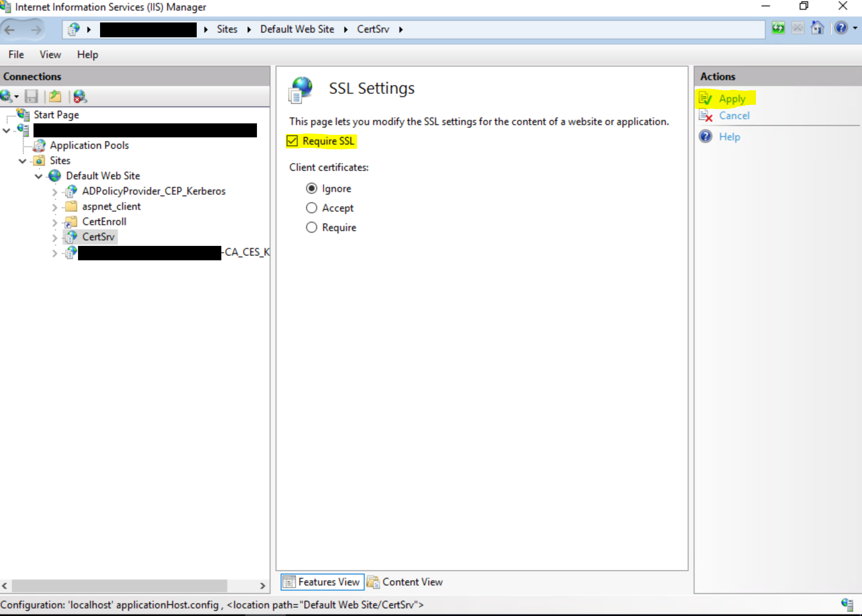Click the Create New Connection globe icon
862x616 pixels.
tap(6, 96)
